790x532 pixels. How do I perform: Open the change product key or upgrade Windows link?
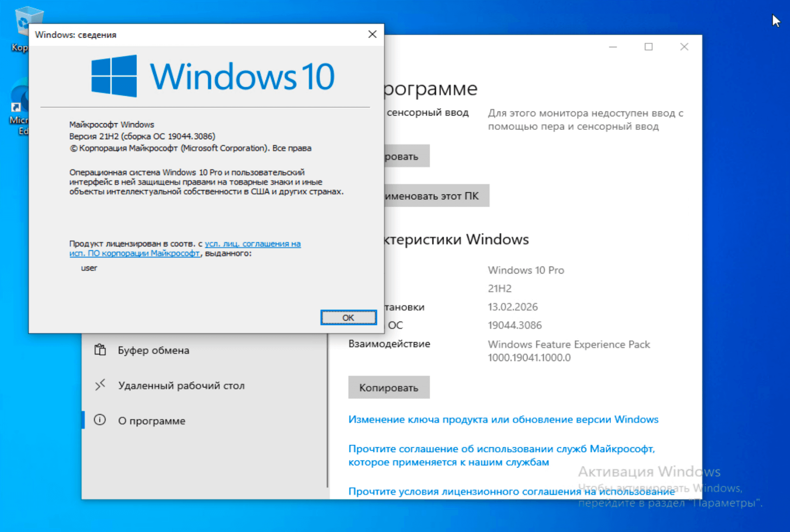(503, 419)
